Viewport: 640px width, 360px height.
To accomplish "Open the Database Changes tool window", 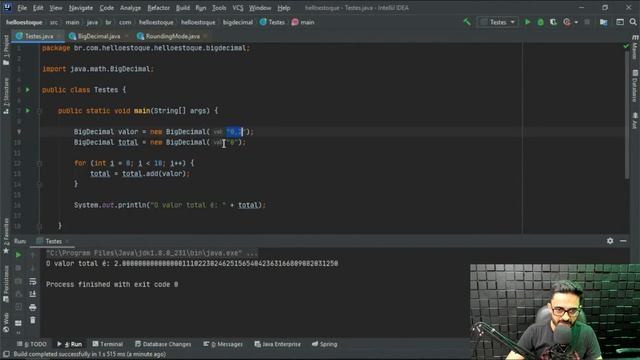I will pos(163,344).
